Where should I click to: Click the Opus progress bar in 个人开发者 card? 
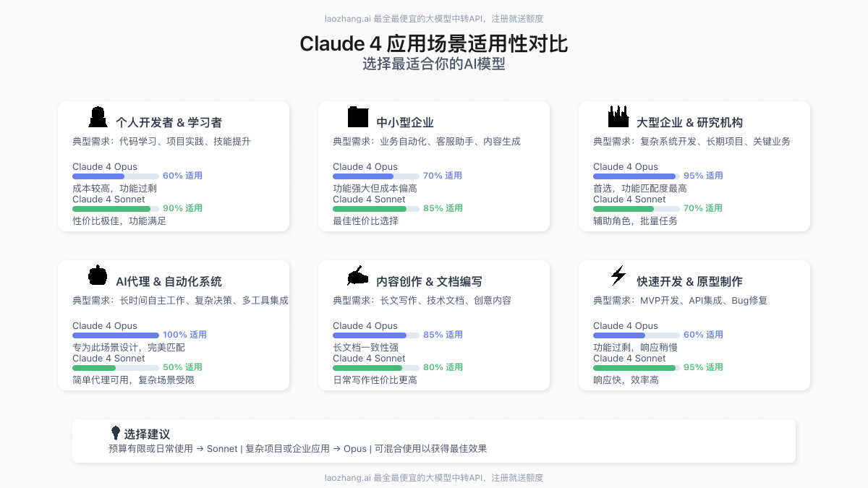[116, 176]
